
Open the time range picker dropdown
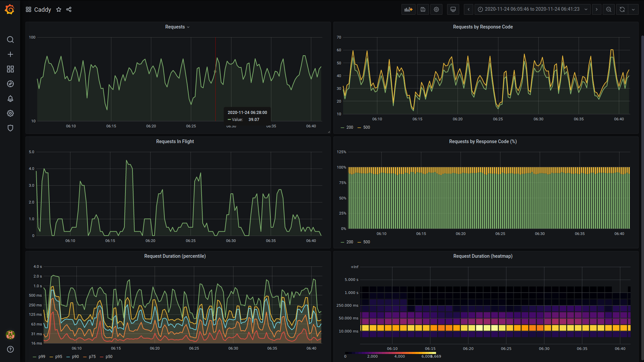532,9
